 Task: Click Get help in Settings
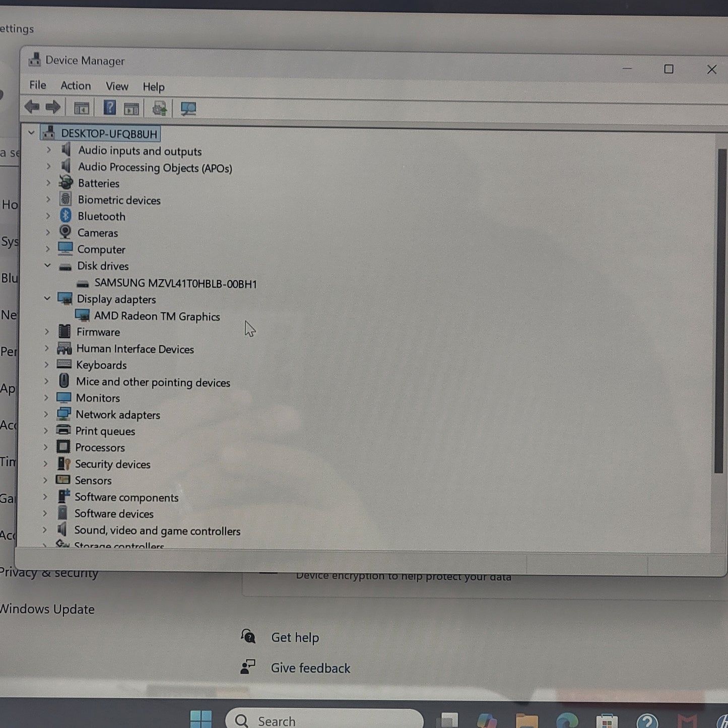295,637
